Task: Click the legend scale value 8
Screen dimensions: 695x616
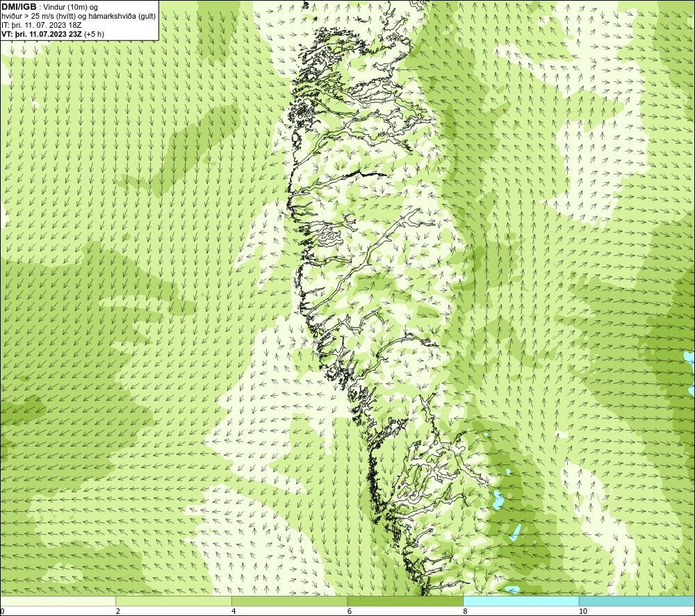Action: [x=466, y=612]
